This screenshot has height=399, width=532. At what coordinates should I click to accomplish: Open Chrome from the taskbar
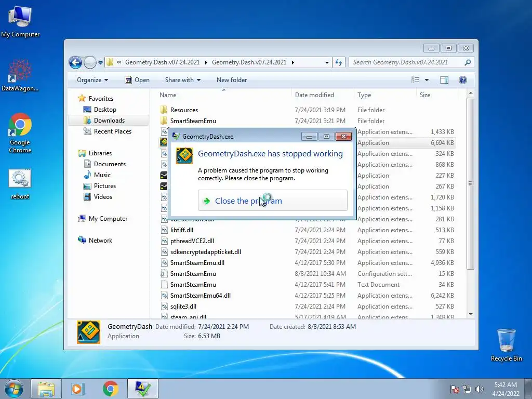pos(111,389)
